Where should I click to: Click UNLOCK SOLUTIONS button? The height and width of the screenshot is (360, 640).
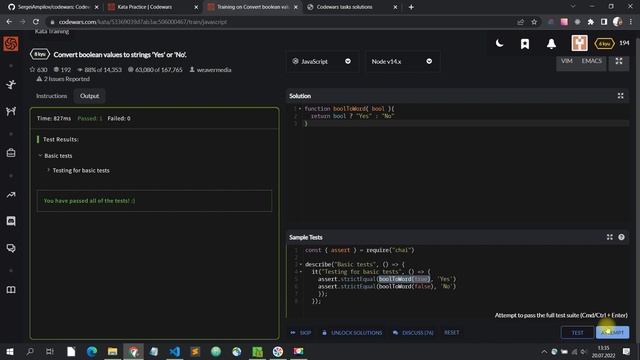tap(352, 333)
